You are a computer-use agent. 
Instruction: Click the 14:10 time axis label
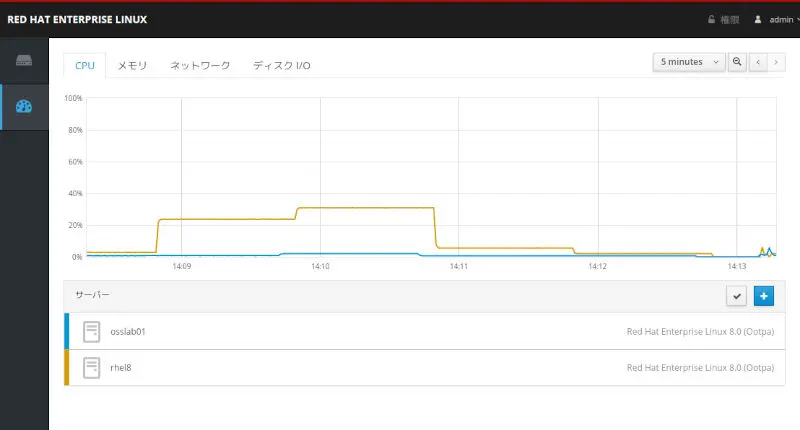point(320,266)
